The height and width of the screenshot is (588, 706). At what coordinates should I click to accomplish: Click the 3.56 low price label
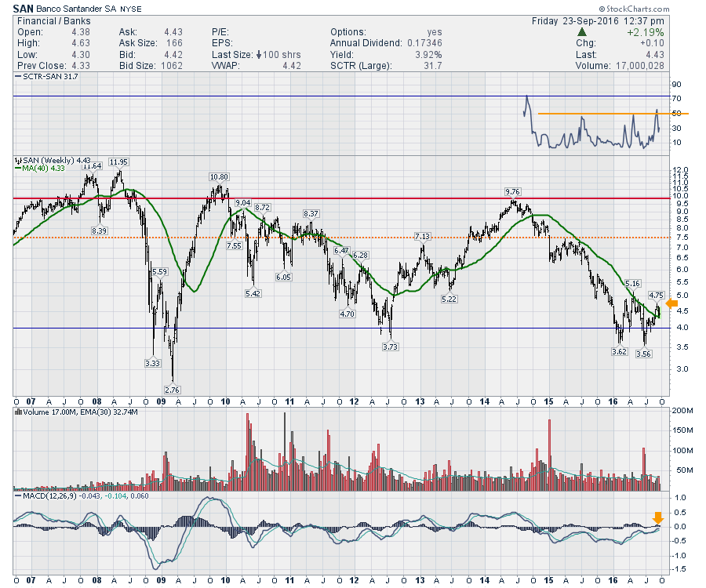(x=646, y=354)
